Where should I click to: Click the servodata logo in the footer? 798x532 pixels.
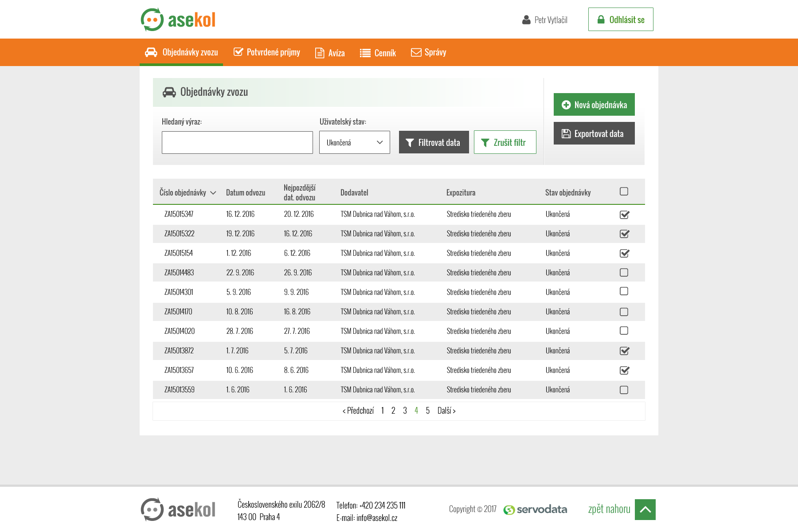coord(535,510)
